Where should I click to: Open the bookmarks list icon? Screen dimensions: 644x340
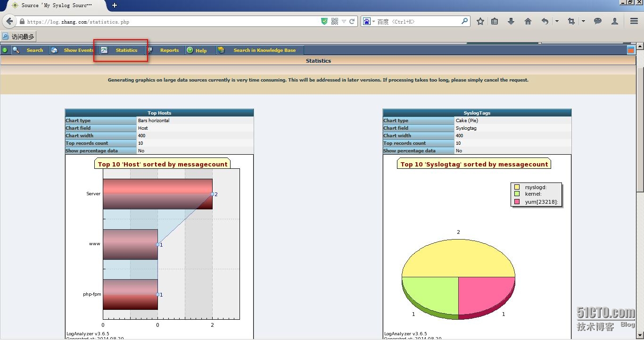pos(495,21)
